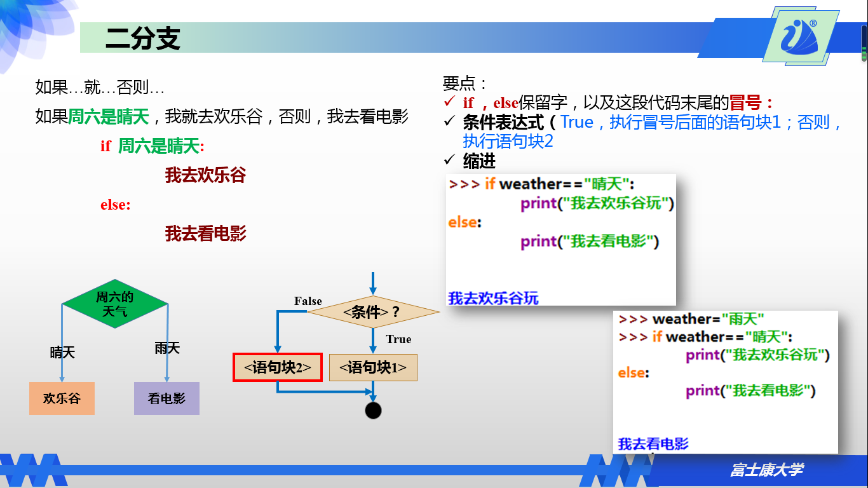Image resolution: width=868 pixels, height=488 pixels.
Task: Click the 雨天 branch label
Action: [x=167, y=348]
